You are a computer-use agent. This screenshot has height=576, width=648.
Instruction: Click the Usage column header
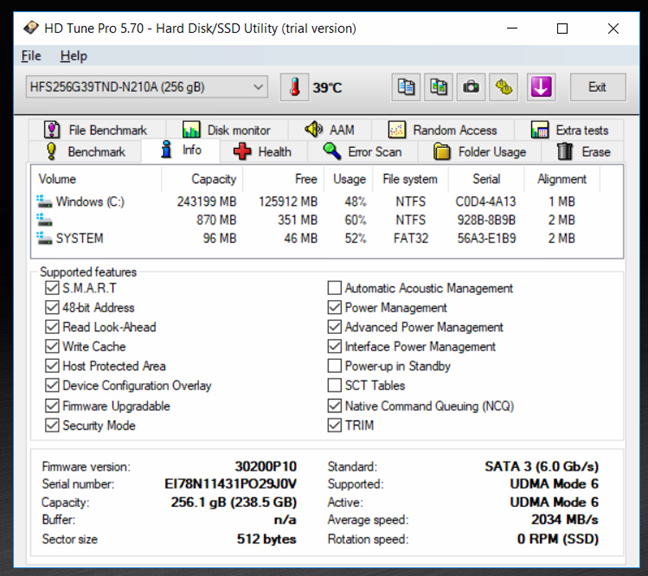348,179
